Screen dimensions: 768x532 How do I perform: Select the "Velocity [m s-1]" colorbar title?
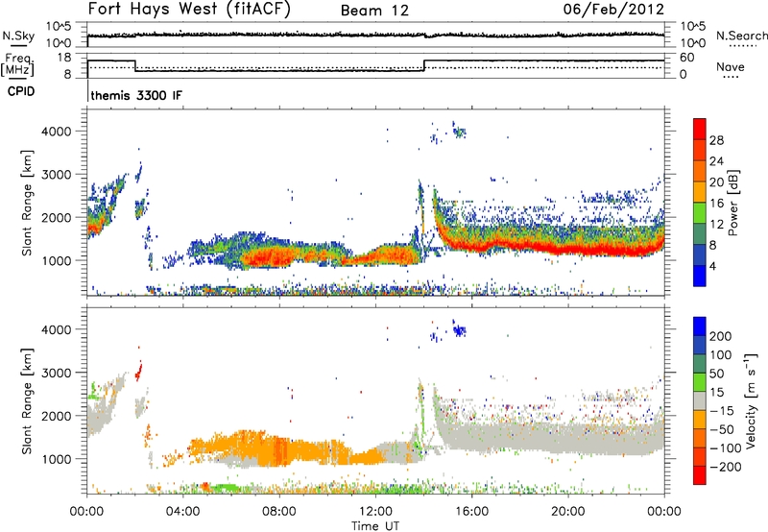click(x=750, y=400)
